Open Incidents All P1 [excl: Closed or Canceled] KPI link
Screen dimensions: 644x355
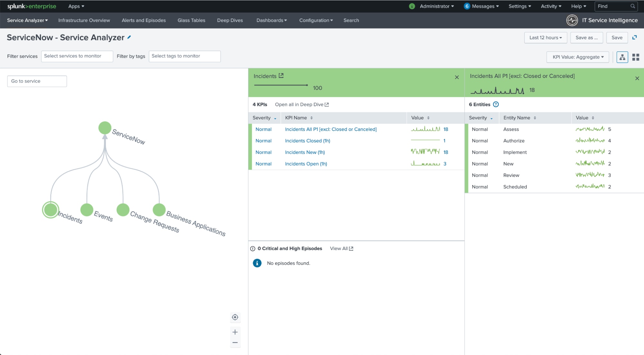[x=331, y=129]
